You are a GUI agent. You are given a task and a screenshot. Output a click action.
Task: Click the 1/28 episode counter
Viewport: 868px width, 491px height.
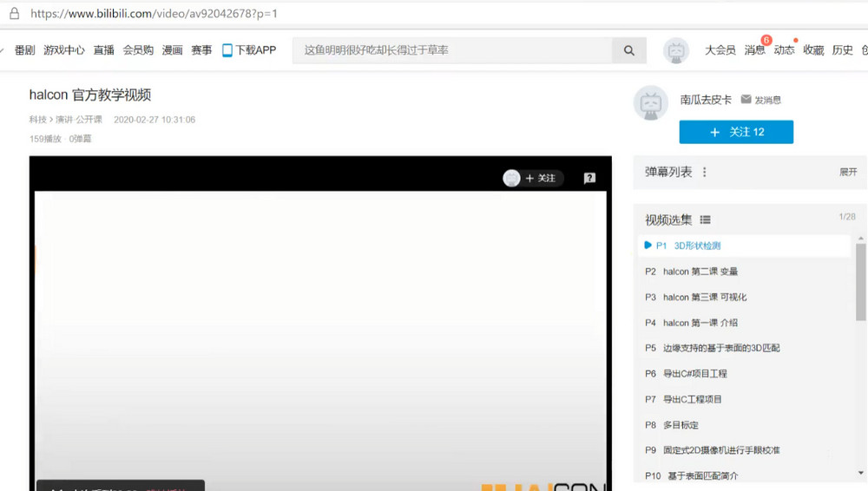click(847, 217)
